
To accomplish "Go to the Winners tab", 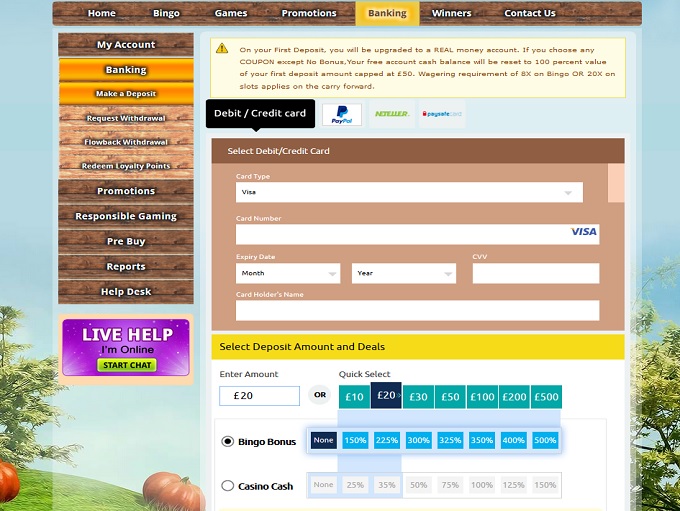I will coord(451,13).
